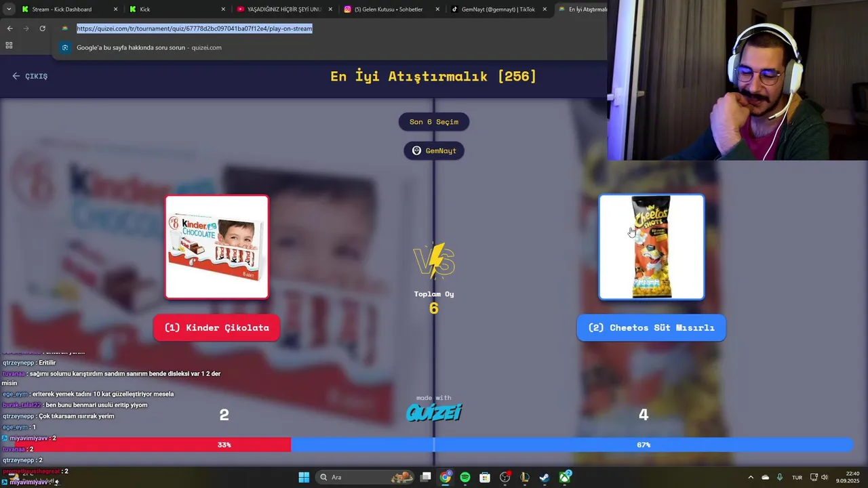Screen dimensions: 868x488
Task: Choose the Cheetos Shots image card
Action: coord(651,247)
